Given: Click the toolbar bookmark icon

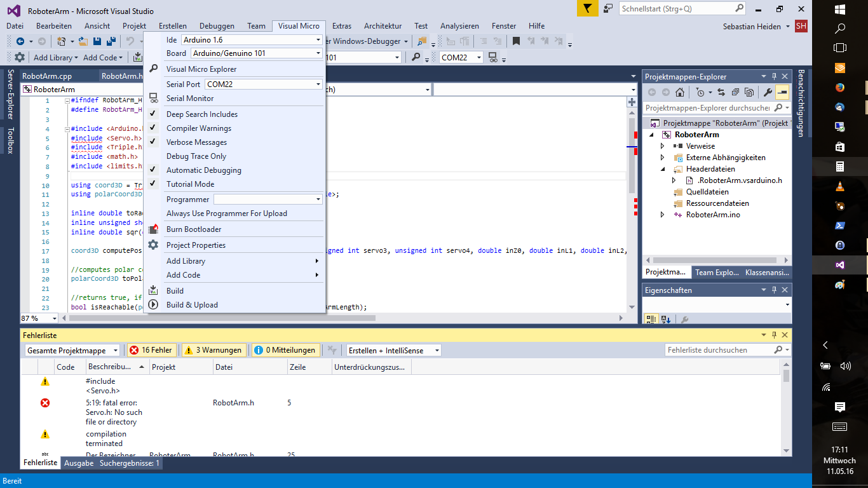Looking at the screenshot, I should (x=516, y=41).
